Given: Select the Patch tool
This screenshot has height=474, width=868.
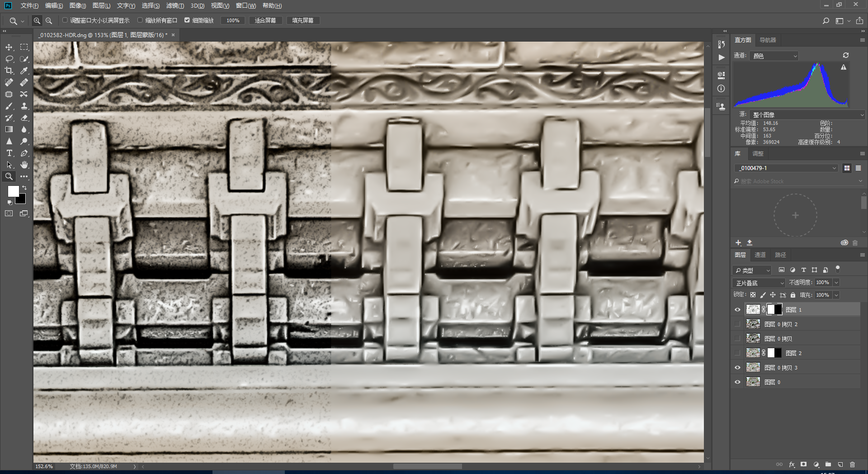Looking at the screenshot, I should pyautogui.click(x=9, y=94).
